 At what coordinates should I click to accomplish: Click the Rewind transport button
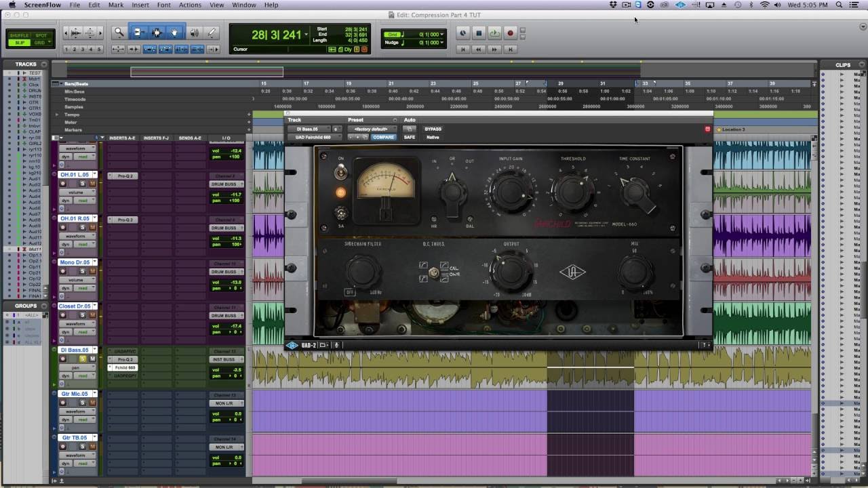tap(479, 49)
